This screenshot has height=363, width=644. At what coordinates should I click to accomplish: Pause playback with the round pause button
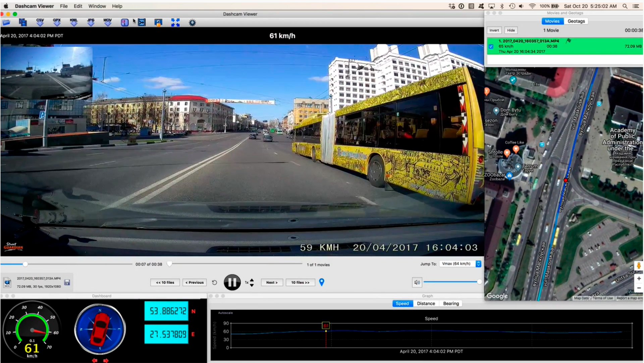pos(232,282)
